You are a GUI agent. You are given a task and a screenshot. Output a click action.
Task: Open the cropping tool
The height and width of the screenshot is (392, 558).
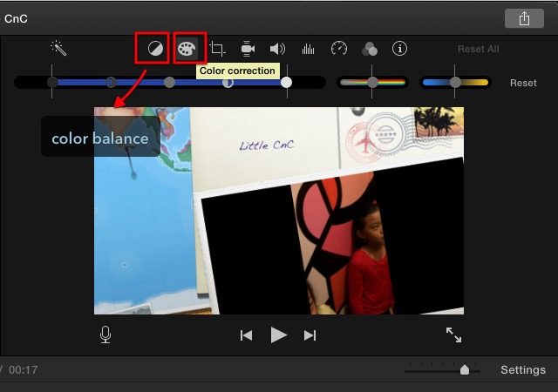click(218, 49)
